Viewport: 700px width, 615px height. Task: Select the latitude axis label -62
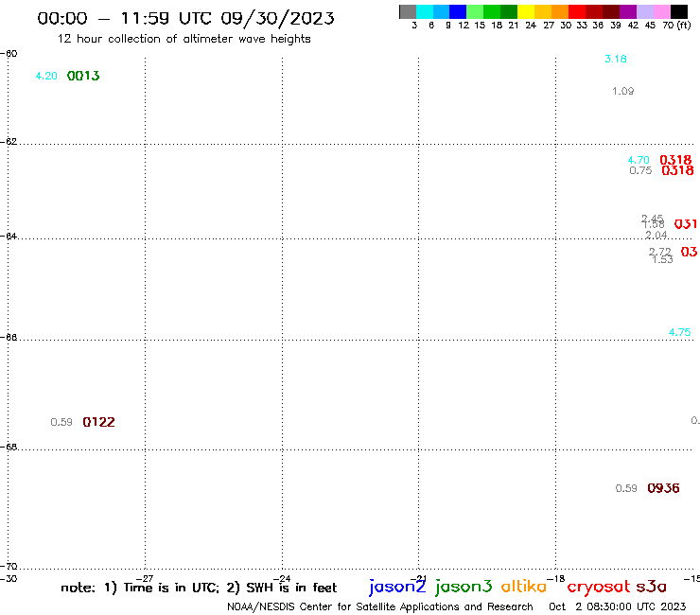coord(9,142)
